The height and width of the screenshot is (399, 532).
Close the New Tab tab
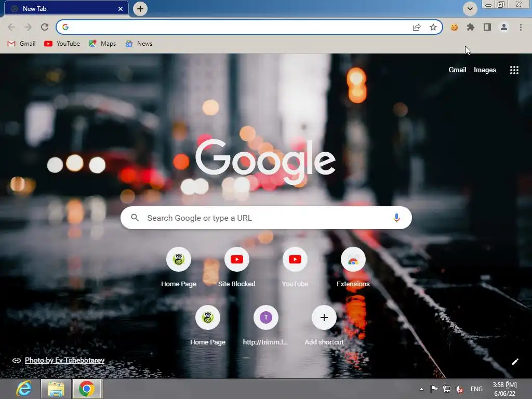(x=121, y=9)
